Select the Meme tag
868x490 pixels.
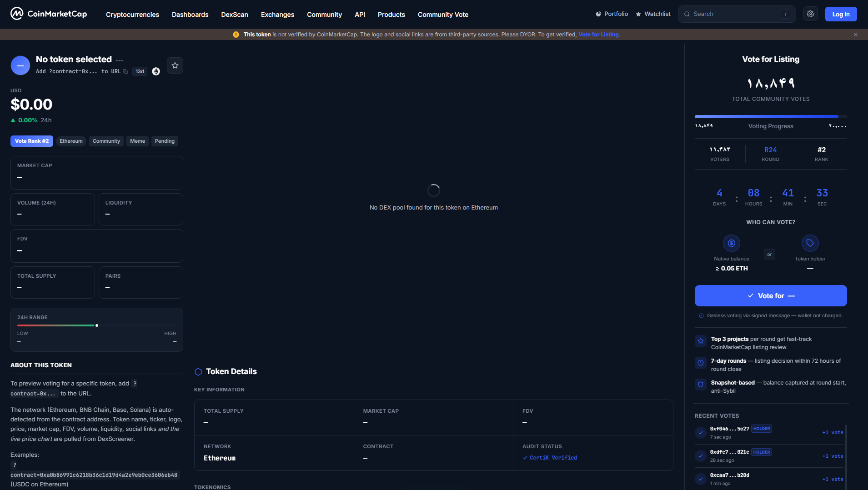click(x=137, y=141)
